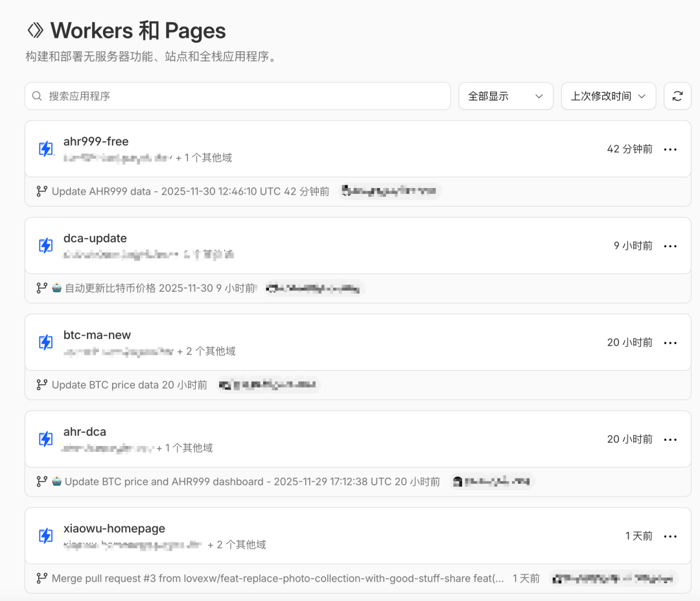Open the Merge pull request #3 commit
This screenshot has height=601, width=700.
277,579
